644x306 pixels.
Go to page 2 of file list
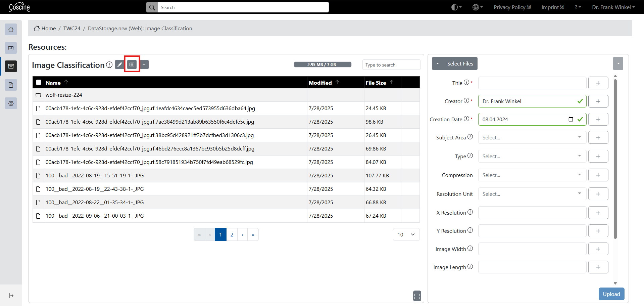(x=232, y=234)
